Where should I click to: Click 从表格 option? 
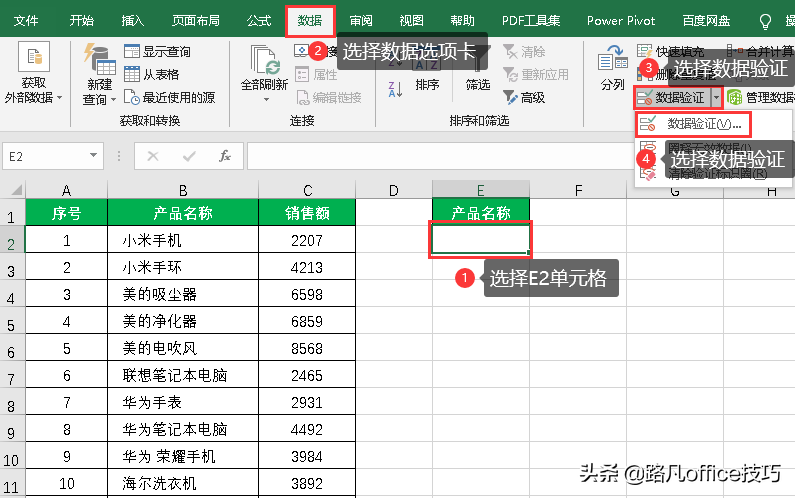tap(152, 75)
